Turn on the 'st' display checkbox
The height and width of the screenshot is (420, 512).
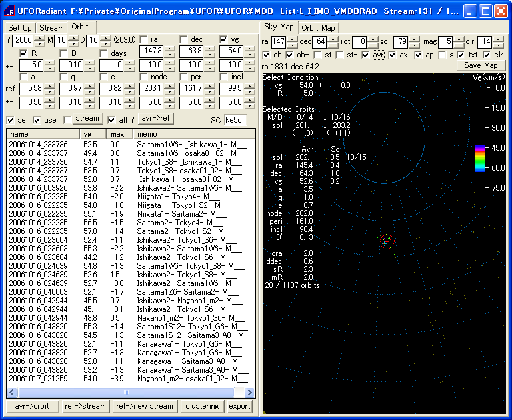(319, 55)
